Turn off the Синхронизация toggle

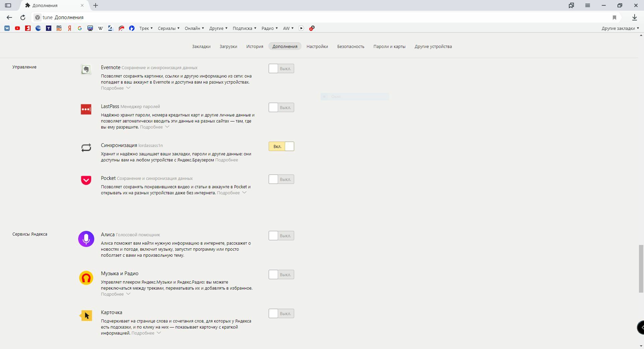[x=281, y=146]
